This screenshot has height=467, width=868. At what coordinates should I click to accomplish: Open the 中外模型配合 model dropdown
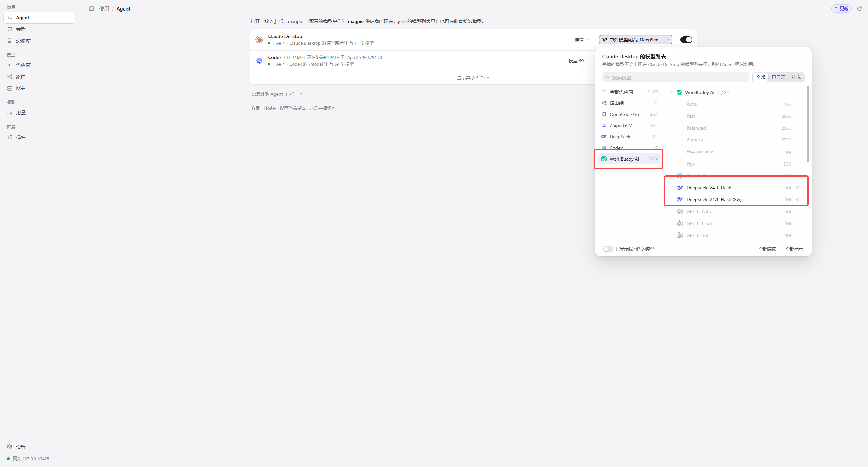tap(635, 40)
